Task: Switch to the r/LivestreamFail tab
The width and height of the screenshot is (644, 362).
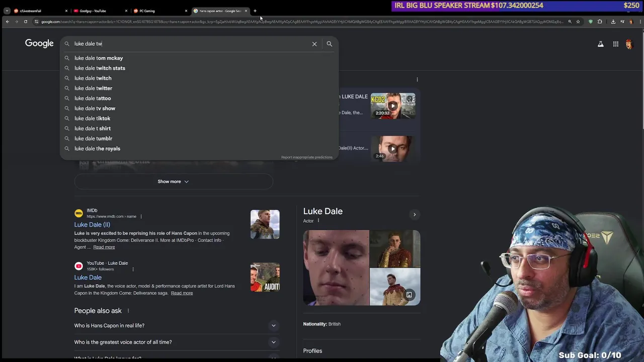Action: 40,11
